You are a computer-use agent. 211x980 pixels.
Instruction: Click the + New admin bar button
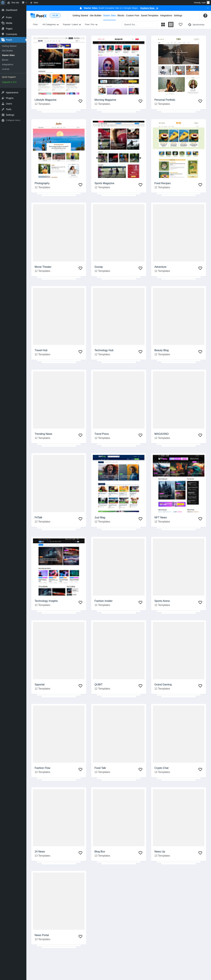(34, 3)
